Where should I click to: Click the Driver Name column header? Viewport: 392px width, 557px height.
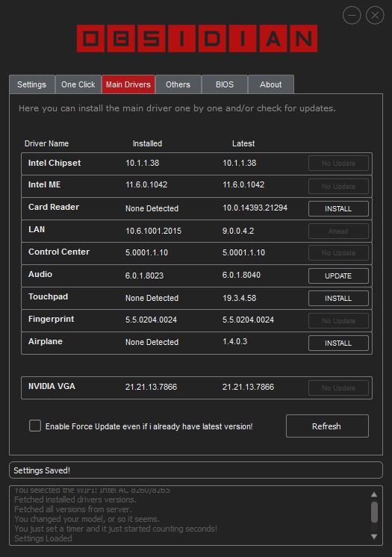[46, 143]
